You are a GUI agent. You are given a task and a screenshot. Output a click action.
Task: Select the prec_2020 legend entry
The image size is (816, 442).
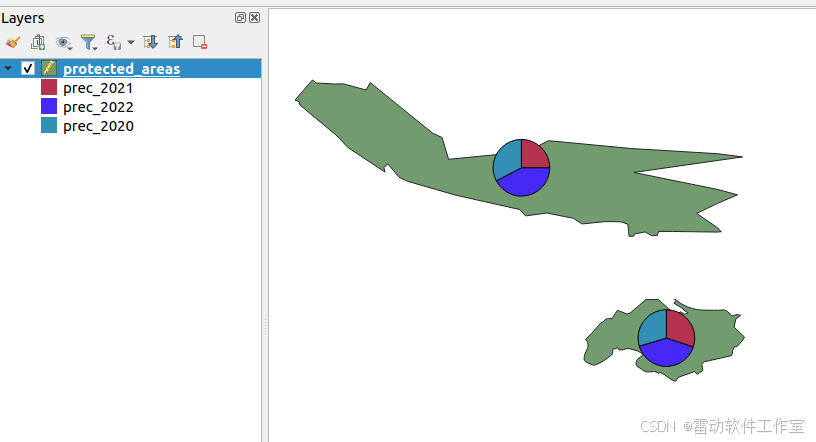tap(98, 126)
